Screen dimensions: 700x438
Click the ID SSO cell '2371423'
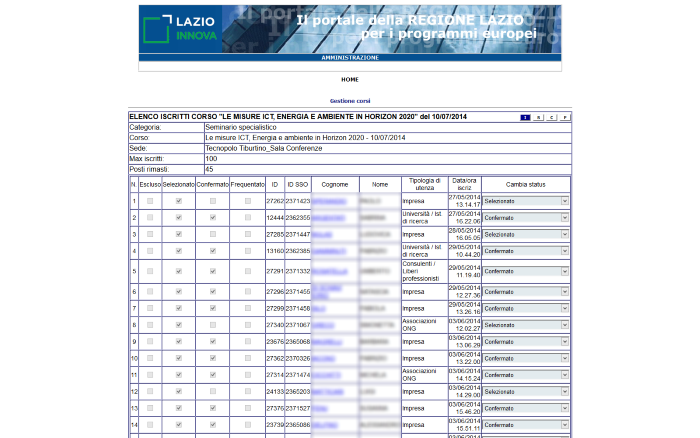point(298,201)
